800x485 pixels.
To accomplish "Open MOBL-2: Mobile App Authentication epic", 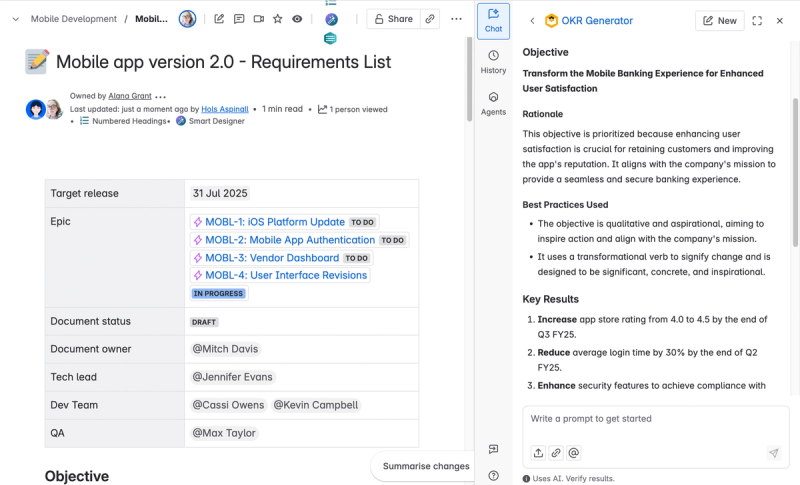I will click(x=290, y=240).
